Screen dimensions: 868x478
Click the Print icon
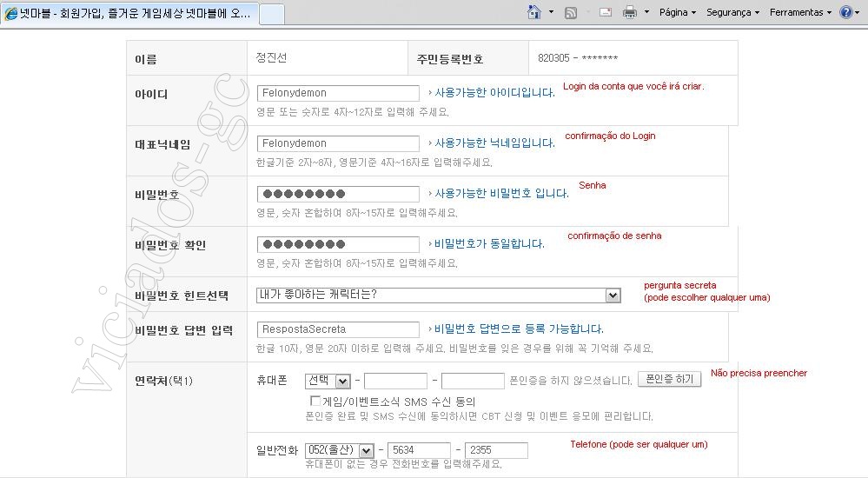pos(630,12)
